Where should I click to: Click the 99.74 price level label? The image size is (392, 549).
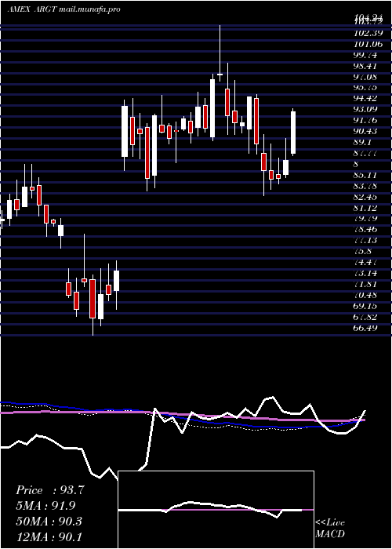point(365,56)
